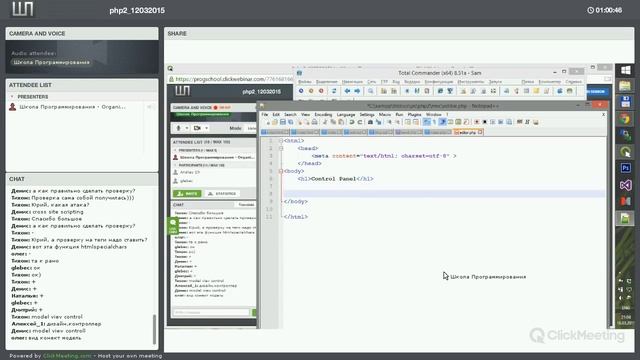
Task: Click the Notepad++ icon on the taskbar
Action: pos(625,218)
